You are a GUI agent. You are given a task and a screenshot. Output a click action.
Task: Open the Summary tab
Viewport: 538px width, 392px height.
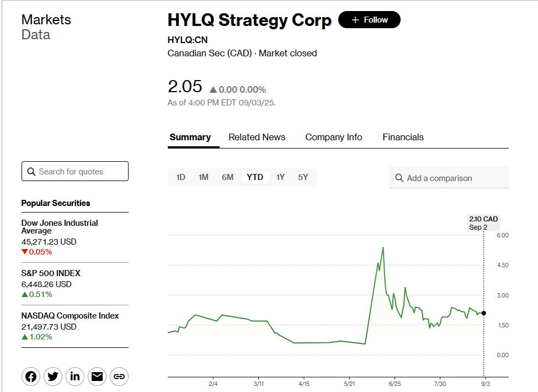coord(190,137)
